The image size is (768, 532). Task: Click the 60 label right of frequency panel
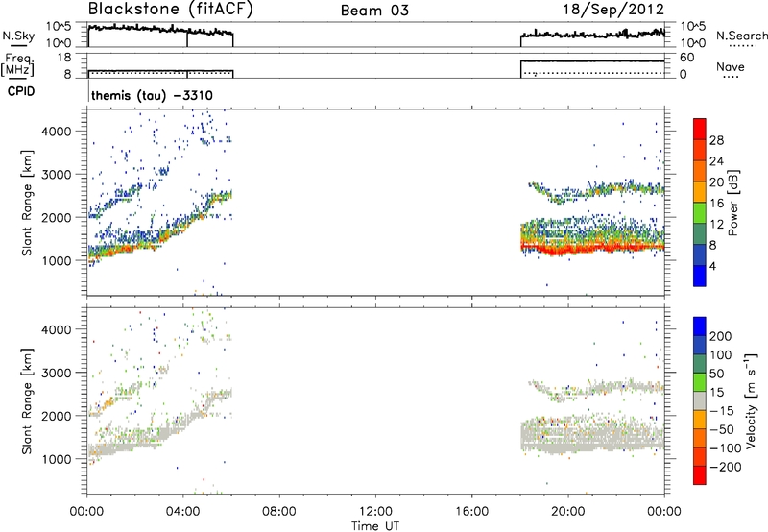pos(687,58)
